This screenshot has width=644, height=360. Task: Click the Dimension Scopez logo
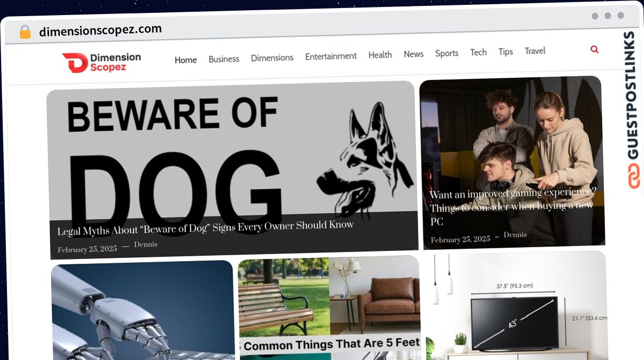tap(101, 62)
